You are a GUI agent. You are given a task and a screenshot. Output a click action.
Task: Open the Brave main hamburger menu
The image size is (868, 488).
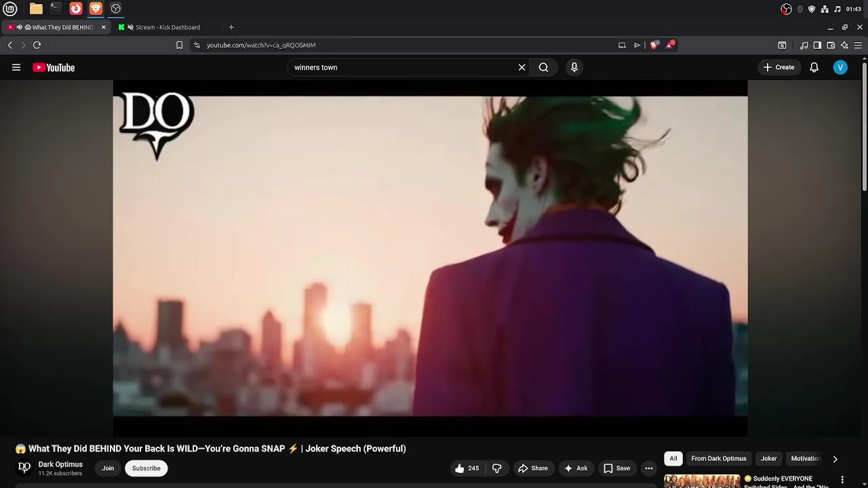pos(858,45)
